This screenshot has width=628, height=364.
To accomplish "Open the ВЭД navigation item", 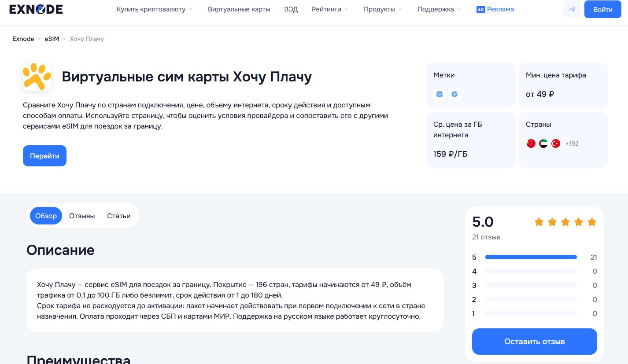I will pyautogui.click(x=291, y=9).
